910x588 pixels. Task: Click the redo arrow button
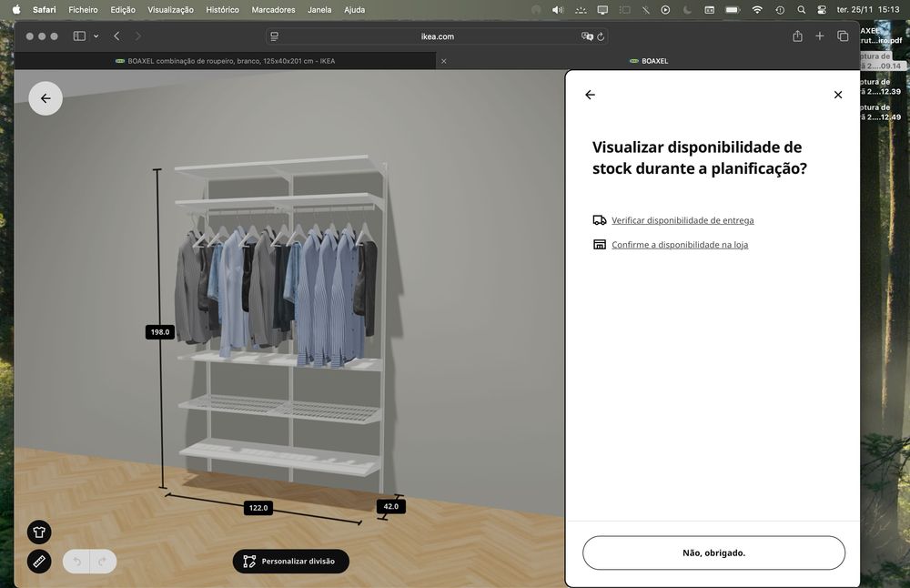click(x=103, y=562)
